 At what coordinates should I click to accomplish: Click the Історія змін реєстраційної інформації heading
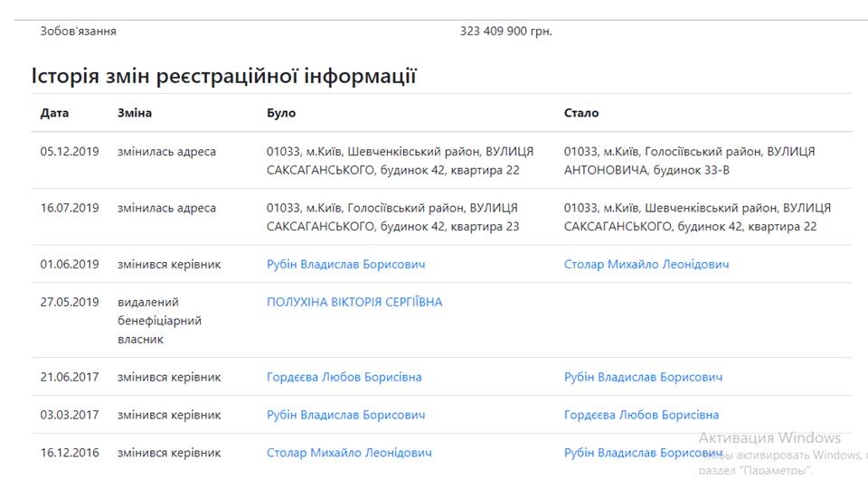223,76
